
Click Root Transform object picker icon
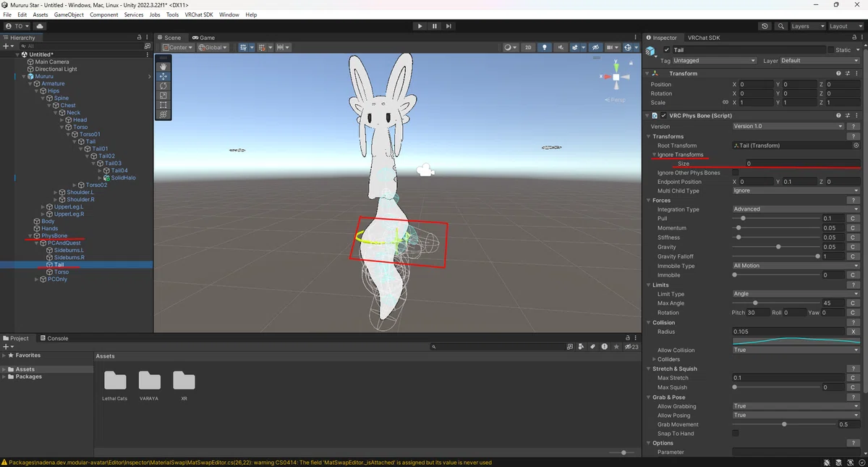(856, 146)
